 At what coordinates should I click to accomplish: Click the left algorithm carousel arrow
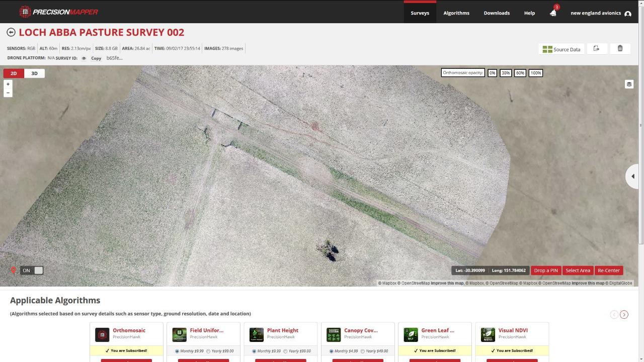click(x=614, y=314)
